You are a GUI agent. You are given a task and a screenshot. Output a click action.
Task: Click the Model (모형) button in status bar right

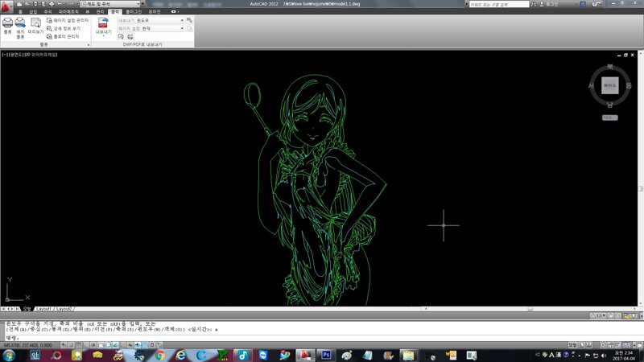coord(573,345)
